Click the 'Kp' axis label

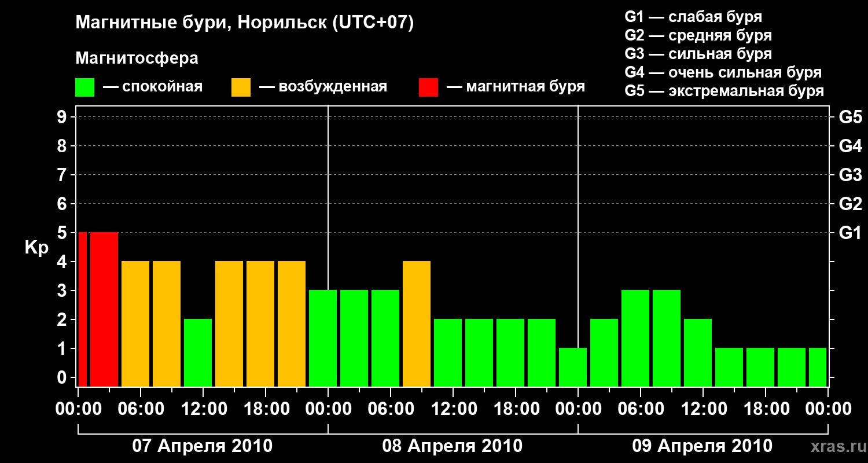36,248
